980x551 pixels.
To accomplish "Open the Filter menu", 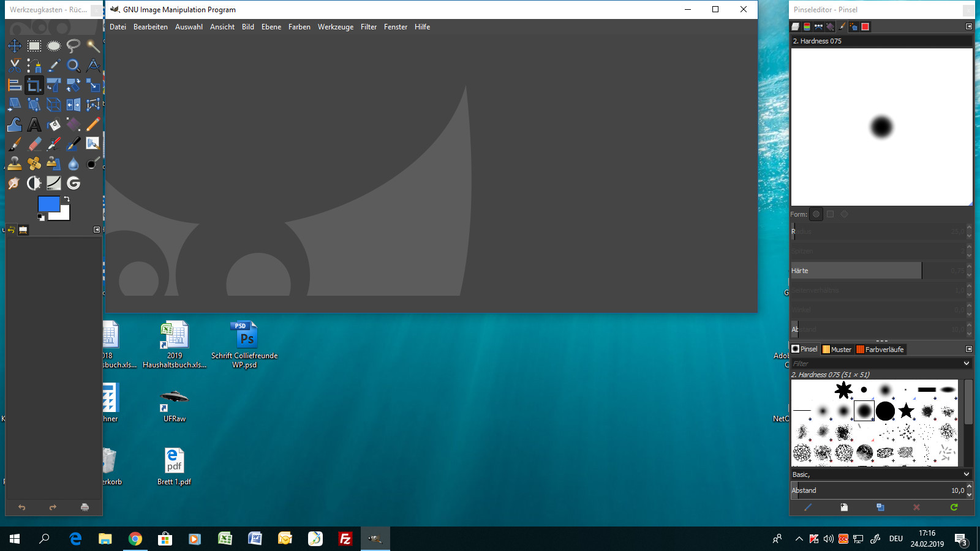I will (x=368, y=27).
